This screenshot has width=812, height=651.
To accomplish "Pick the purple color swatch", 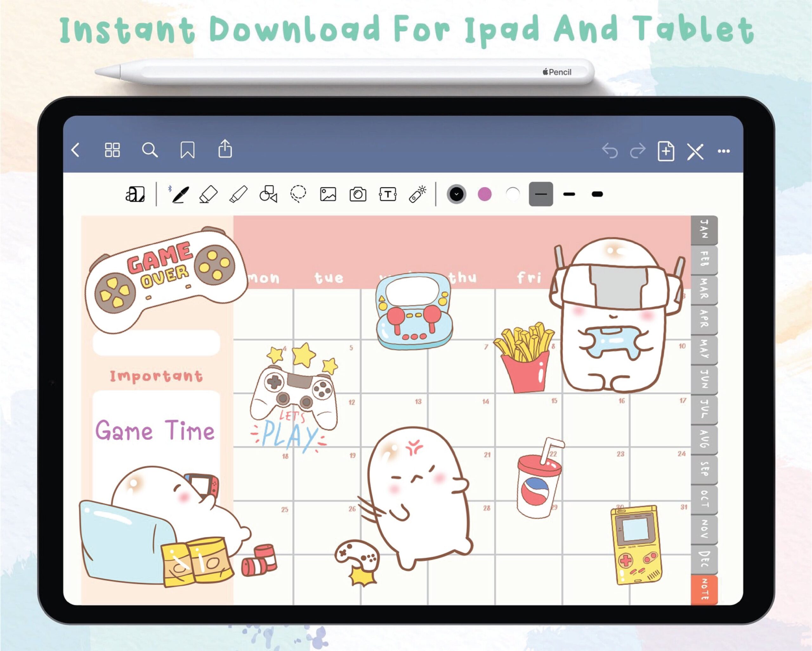I will click(484, 194).
